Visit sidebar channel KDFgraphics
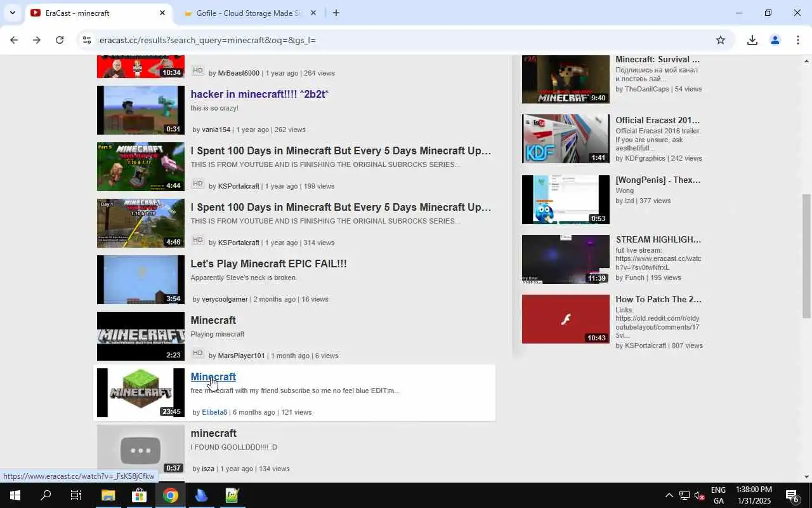 point(645,158)
